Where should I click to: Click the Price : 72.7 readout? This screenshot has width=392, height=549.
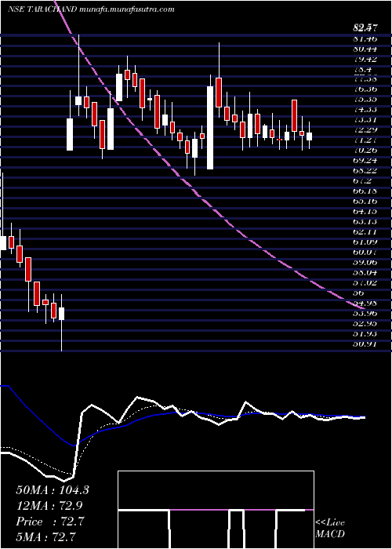tap(50, 522)
